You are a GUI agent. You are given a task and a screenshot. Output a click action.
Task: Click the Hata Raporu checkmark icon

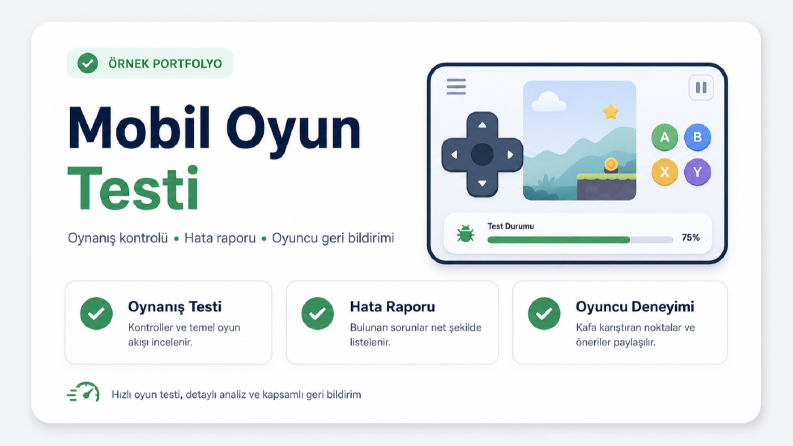(318, 314)
